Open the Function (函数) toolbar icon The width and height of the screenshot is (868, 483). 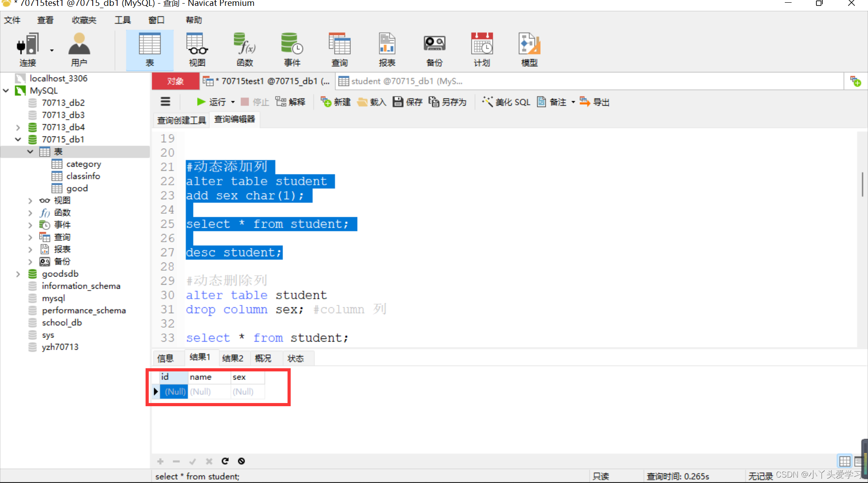tap(245, 50)
